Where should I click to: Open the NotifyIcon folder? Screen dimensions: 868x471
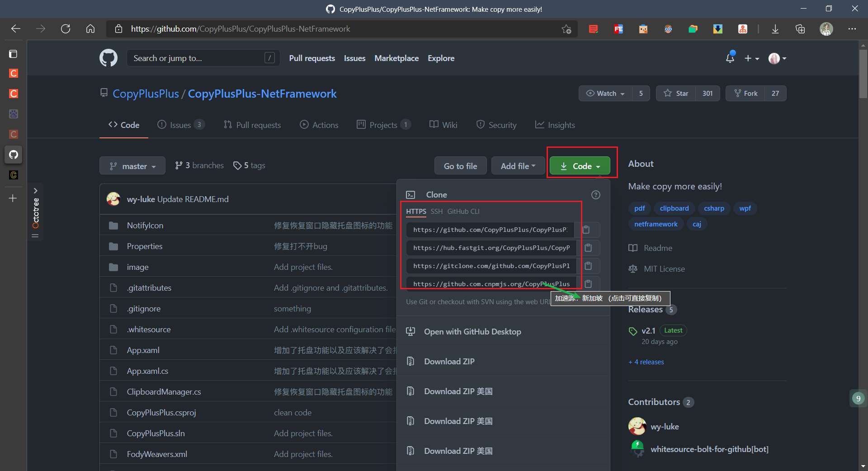click(145, 225)
